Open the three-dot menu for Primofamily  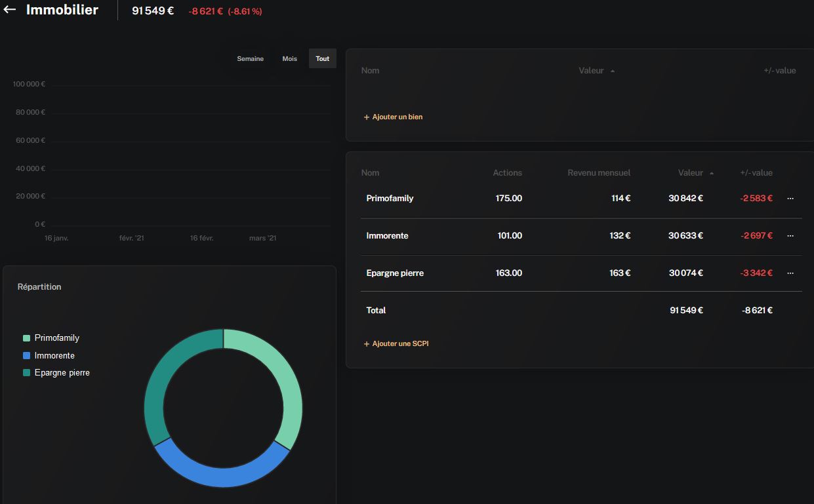tap(790, 199)
